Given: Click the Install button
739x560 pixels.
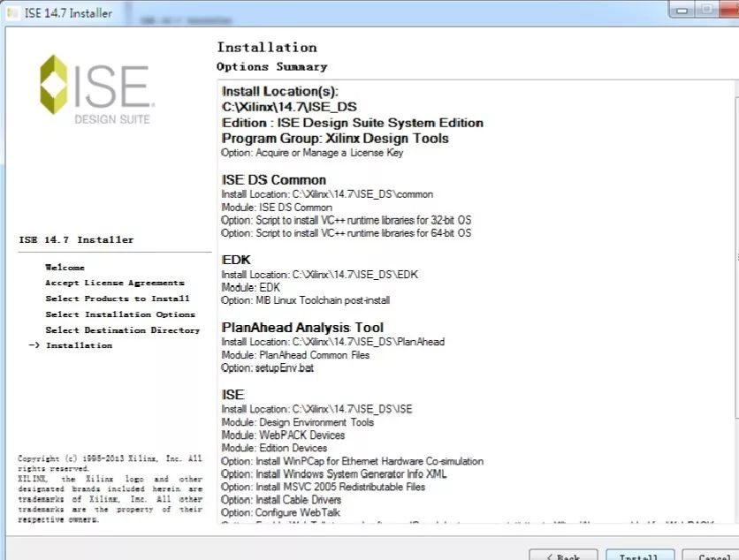Looking at the screenshot, I should [x=640, y=555].
